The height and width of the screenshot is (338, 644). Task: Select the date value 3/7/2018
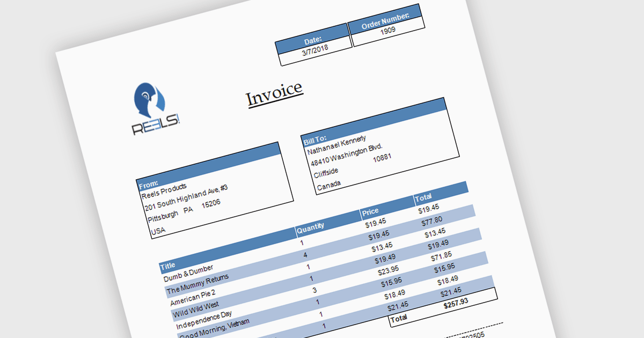(x=316, y=51)
